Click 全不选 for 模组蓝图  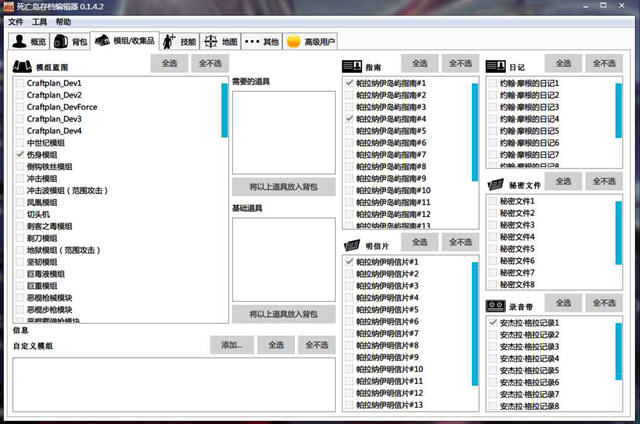210,63
